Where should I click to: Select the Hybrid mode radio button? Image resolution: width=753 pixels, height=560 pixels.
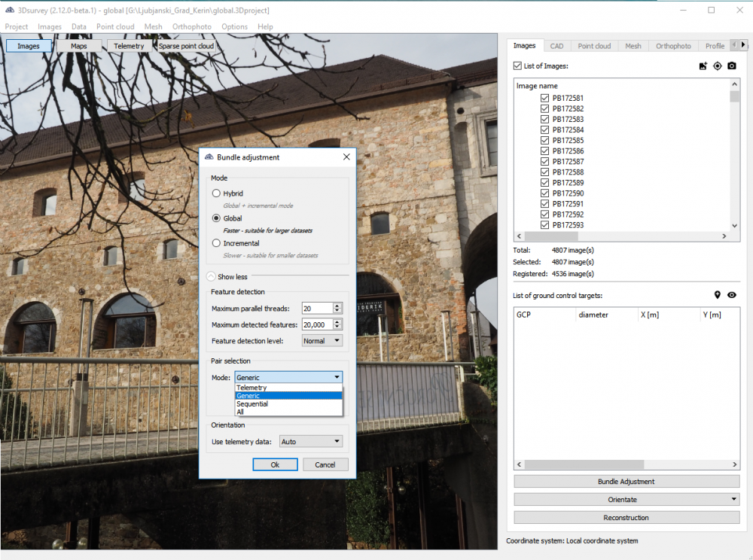click(x=216, y=193)
